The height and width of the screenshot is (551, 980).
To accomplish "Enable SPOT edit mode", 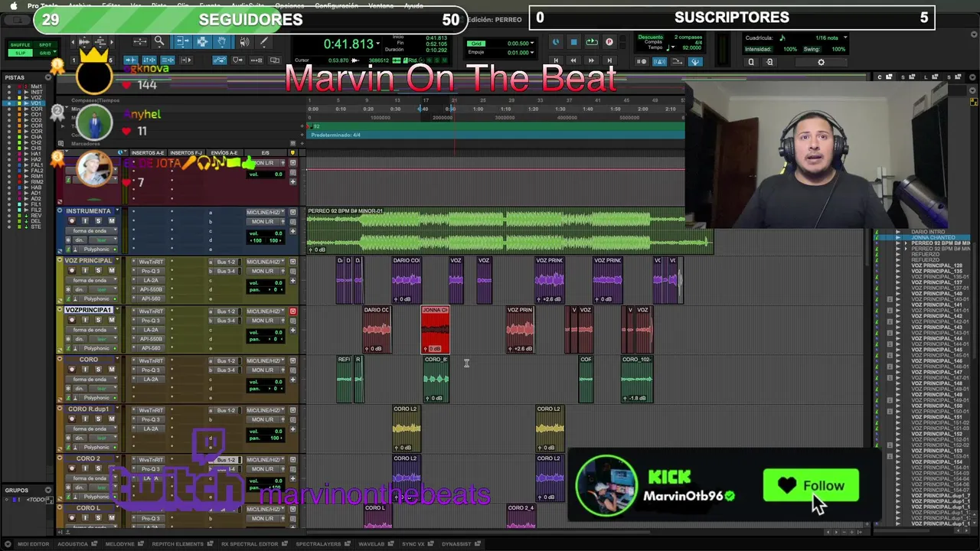I will tap(45, 45).
